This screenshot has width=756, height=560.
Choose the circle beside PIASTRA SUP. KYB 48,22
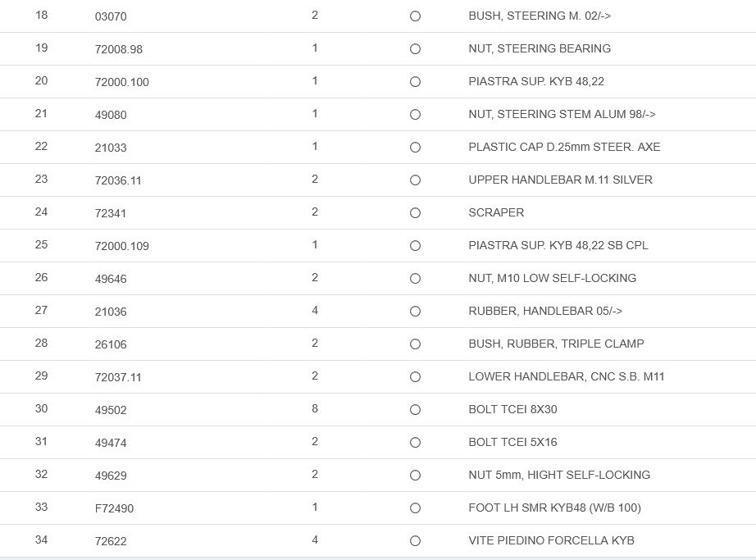pyautogui.click(x=415, y=82)
